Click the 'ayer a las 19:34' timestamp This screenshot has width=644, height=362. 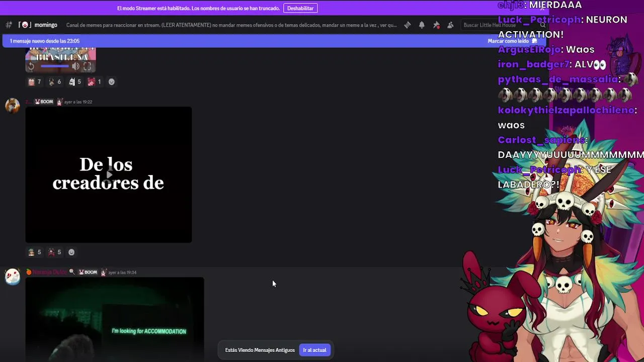point(122,272)
